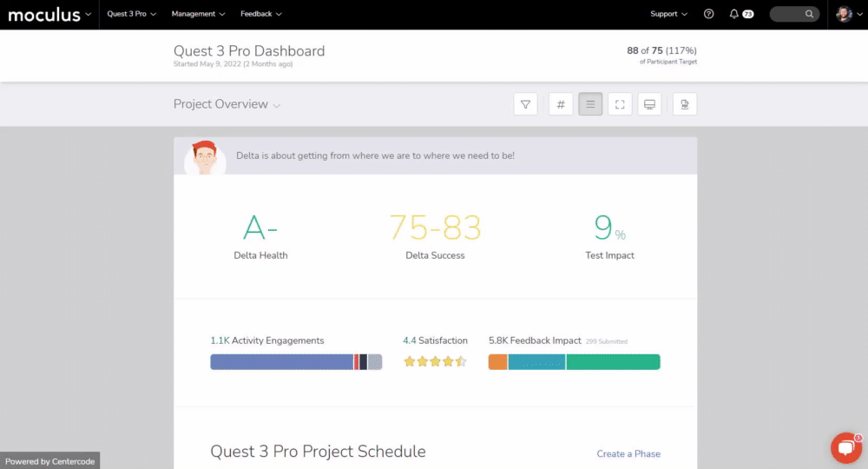
Task: Open notifications bell icon
Action: point(733,14)
